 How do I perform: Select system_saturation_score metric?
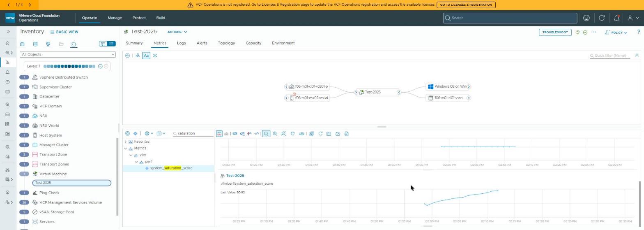click(x=171, y=168)
